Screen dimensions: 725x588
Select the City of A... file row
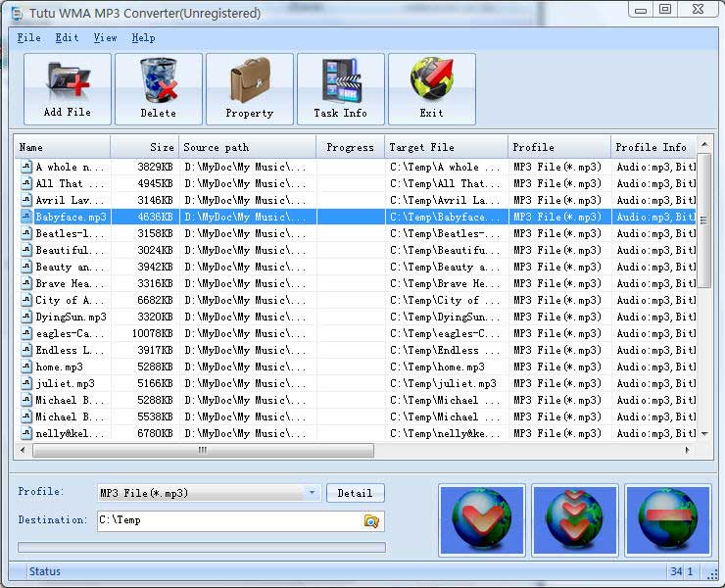356,300
